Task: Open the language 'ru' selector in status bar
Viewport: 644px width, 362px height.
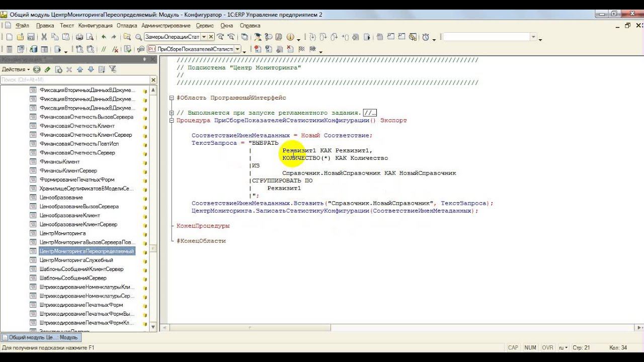Action: [x=563, y=347]
